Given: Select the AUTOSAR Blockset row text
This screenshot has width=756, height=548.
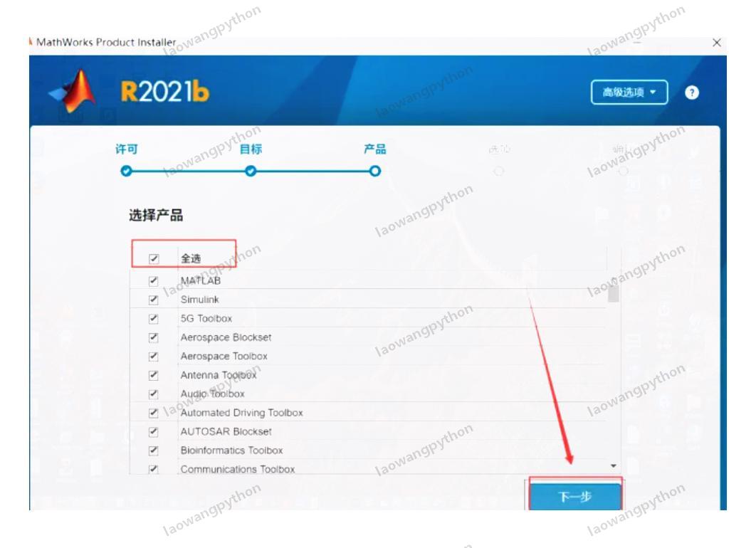Looking at the screenshot, I should click(226, 431).
